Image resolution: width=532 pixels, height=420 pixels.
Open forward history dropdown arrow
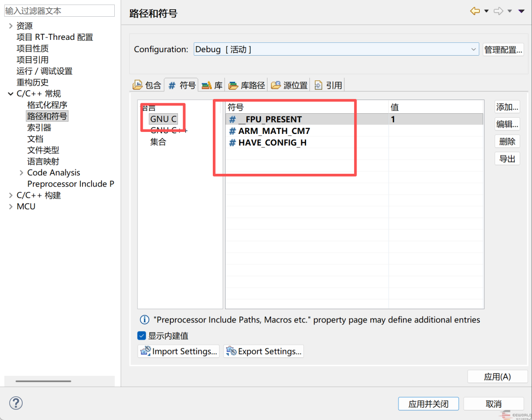(x=509, y=11)
